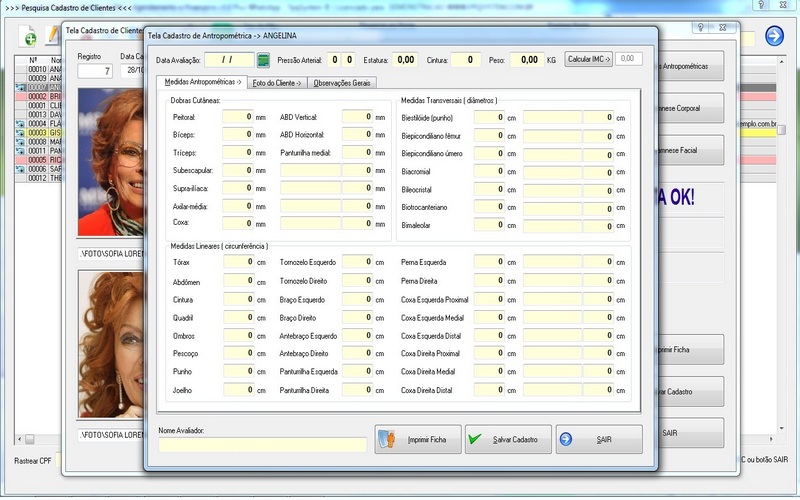Click the Antebraço Esquerdo field
This screenshot has width=800, height=500.
(x=357, y=336)
